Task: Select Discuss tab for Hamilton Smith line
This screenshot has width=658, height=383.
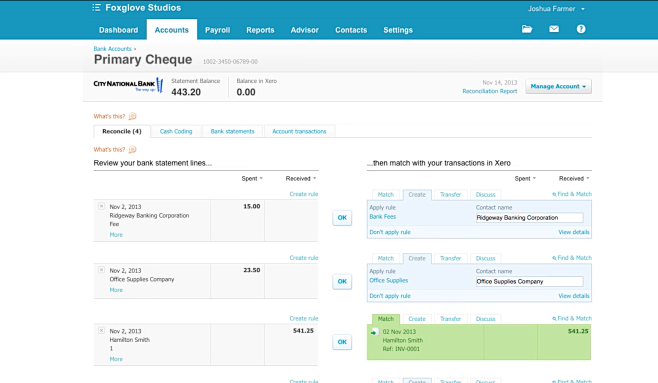Action: 486,319
